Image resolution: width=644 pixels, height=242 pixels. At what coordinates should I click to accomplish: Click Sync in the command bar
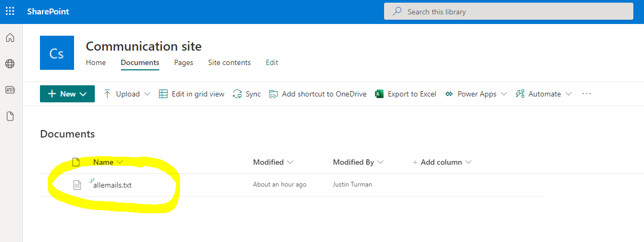pos(247,94)
